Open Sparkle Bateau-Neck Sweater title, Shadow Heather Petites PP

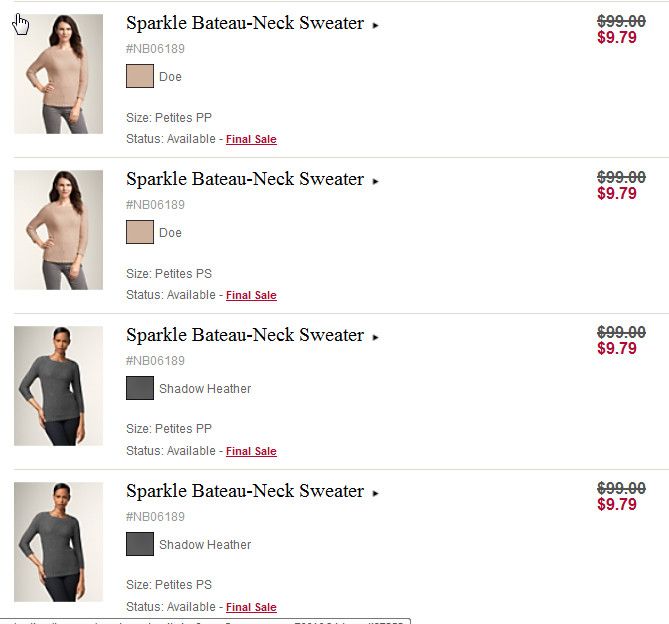coord(244,335)
